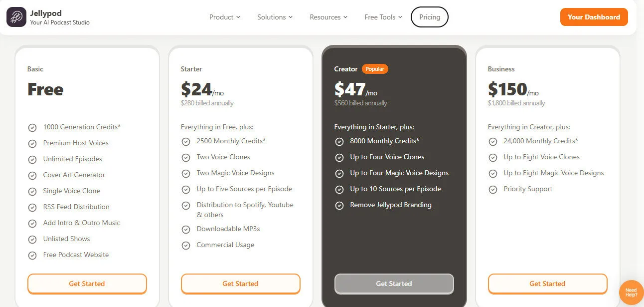Click the checkmark beside 1000 Generation Credits
Viewport: 644px width, 307px height.
coord(32,127)
